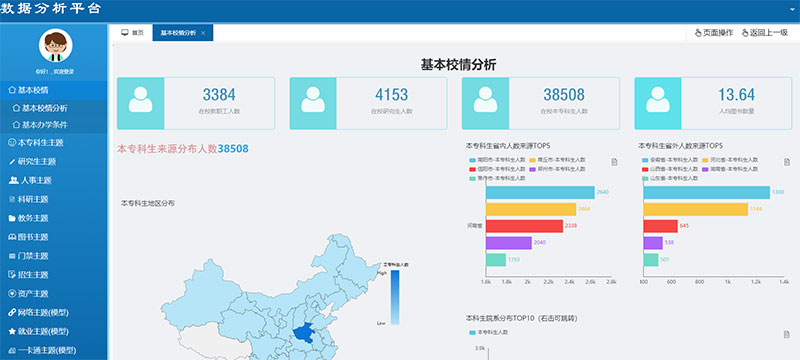800x360 pixels.
Task: Click the person icon on 在校本专科生人数 card
Action: (x=485, y=99)
